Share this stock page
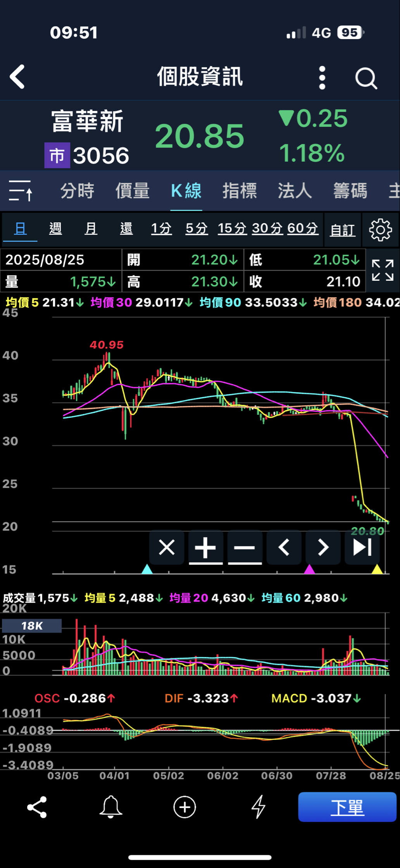The width and height of the screenshot is (400, 868). tap(37, 807)
